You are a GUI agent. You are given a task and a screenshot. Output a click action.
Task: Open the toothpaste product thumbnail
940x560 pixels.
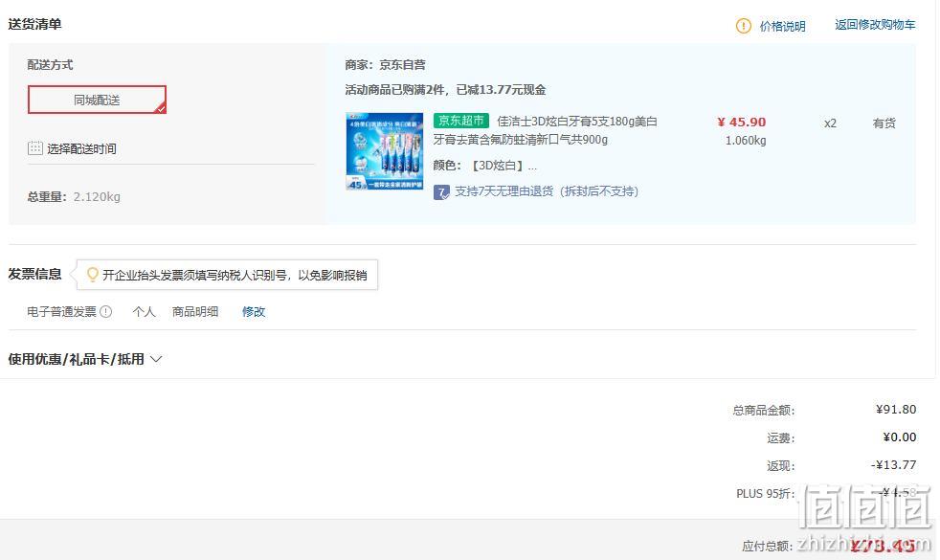tap(384, 151)
